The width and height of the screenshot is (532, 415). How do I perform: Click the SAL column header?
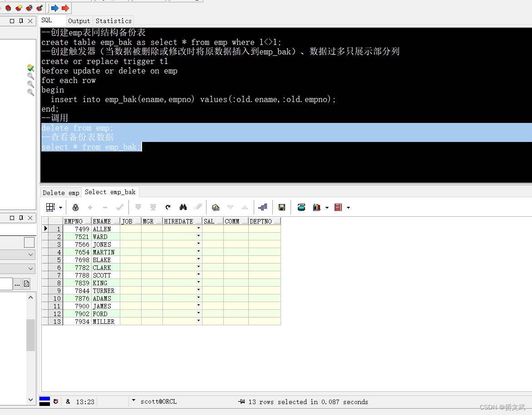[213, 221]
